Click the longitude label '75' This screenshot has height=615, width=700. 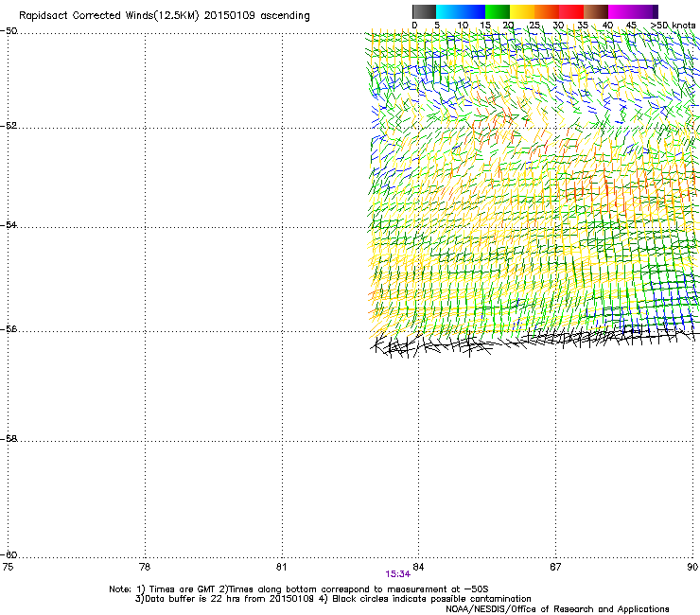pos(8,567)
